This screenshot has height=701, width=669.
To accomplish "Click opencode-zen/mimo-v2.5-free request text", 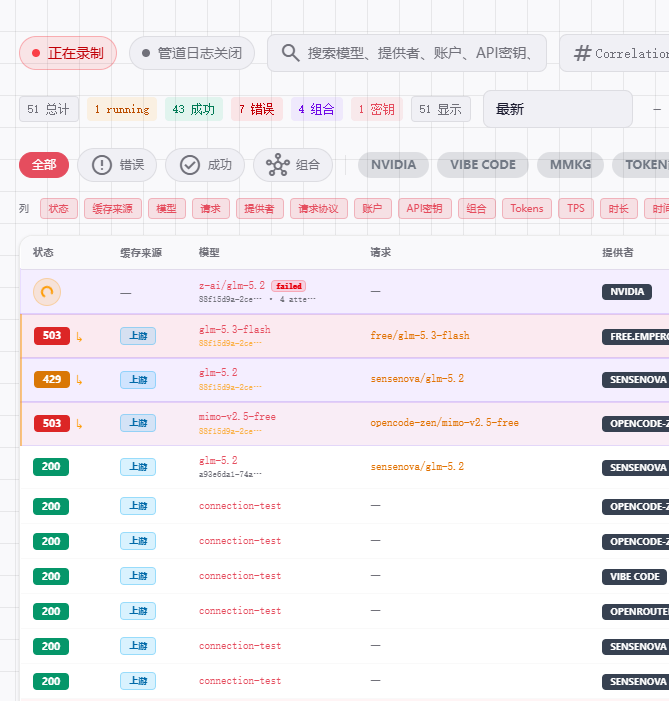I will coord(445,423).
